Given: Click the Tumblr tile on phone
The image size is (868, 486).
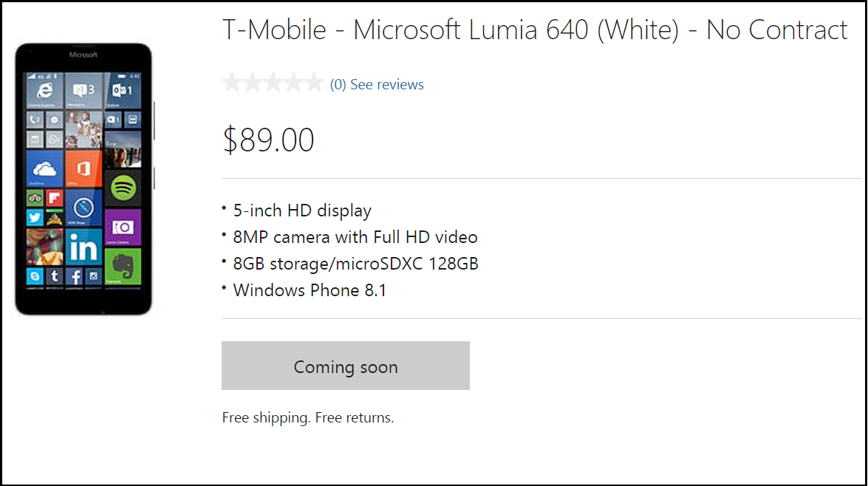Looking at the screenshot, I should [54, 276].
